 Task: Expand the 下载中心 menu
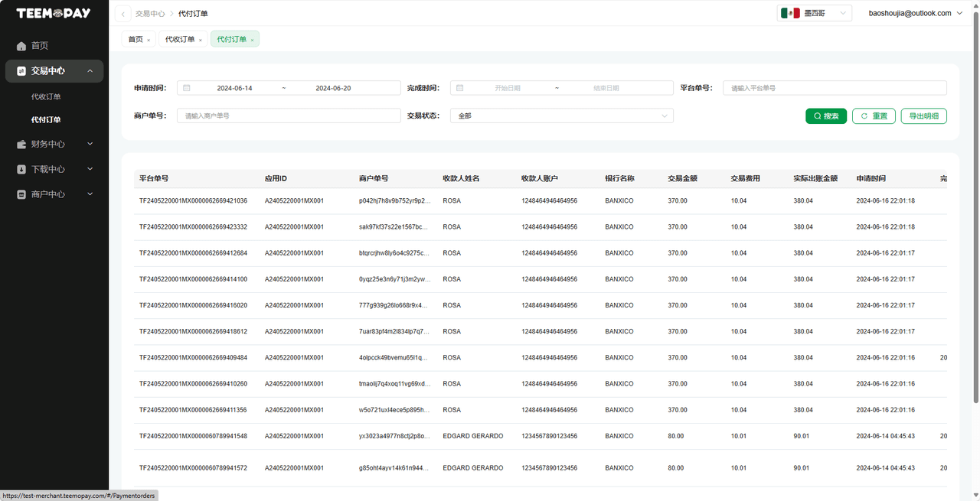coord(90,169)
